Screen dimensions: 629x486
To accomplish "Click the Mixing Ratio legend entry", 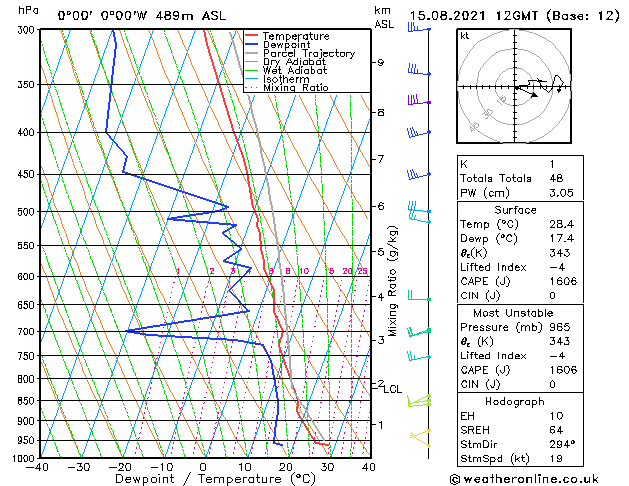I will (x=288, y=87).
